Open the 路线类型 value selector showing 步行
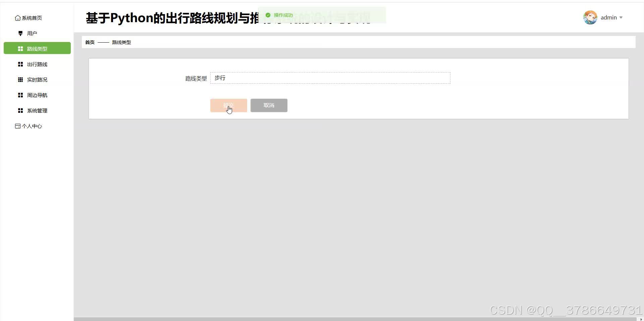This screenshot has height=321, width=644. (x=330, y=78)
